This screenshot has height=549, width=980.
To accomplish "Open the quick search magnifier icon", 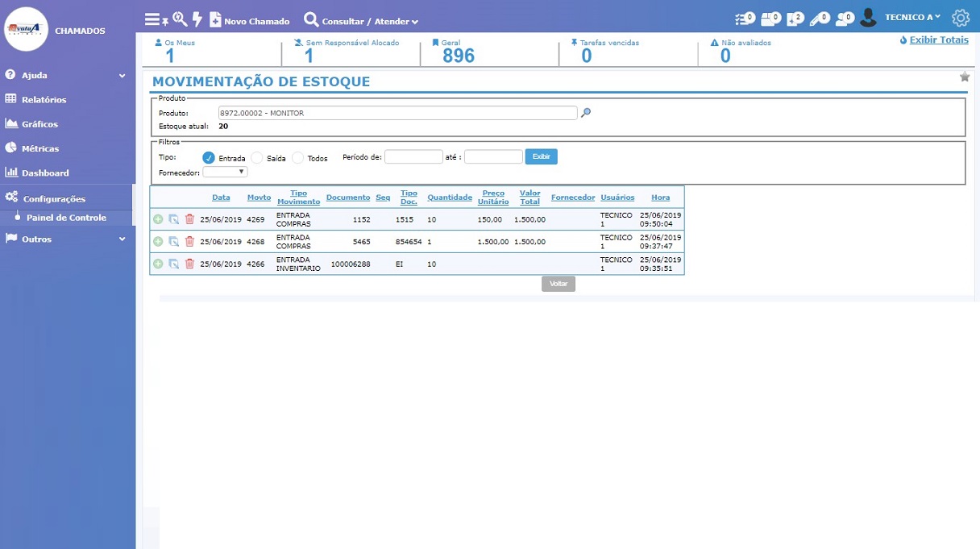I will coord(180,19).
